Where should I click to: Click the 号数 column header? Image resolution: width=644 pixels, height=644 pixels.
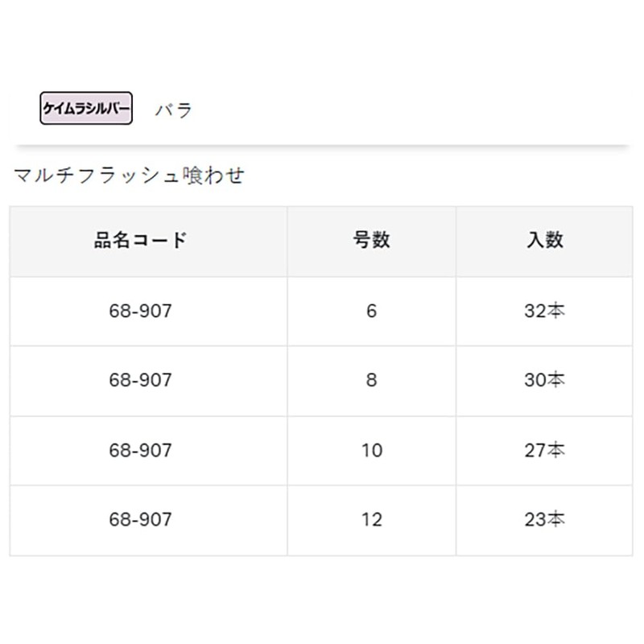[371, 240]
